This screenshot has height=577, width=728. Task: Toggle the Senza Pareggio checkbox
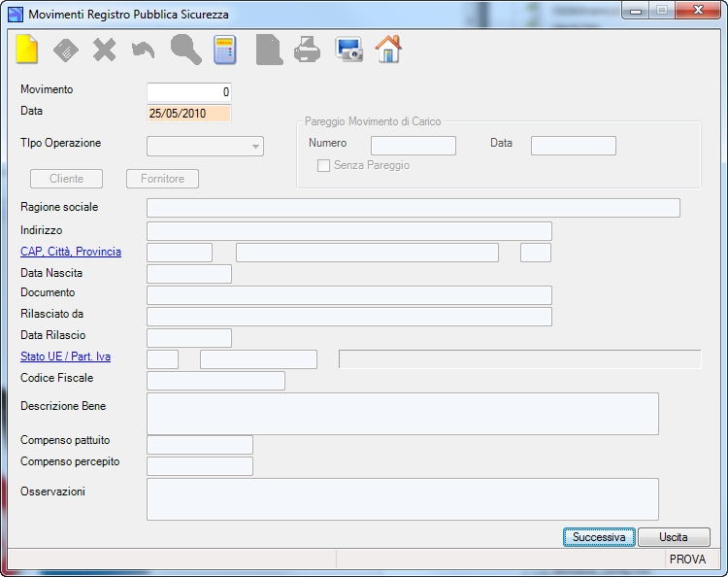(x=323, y=165)
